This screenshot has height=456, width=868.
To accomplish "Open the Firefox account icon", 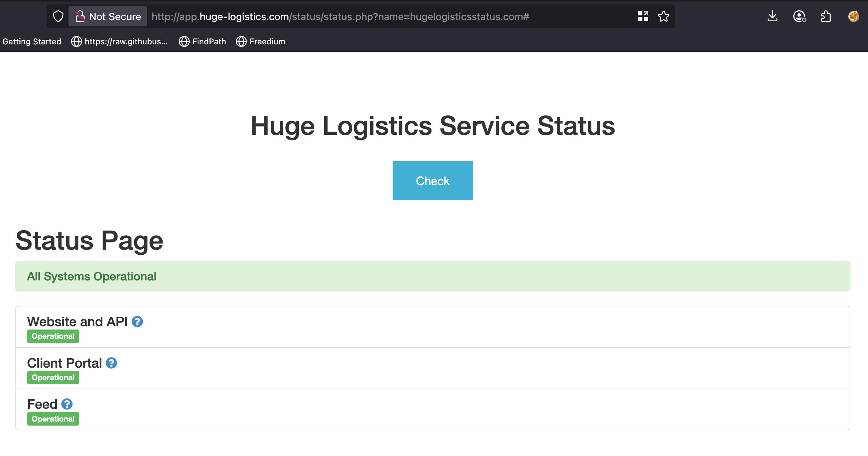I will (799, 16).
